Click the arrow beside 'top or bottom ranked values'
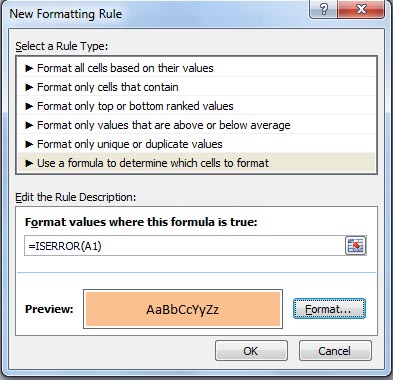Viewport: 393px width, 380px height. 29,106
